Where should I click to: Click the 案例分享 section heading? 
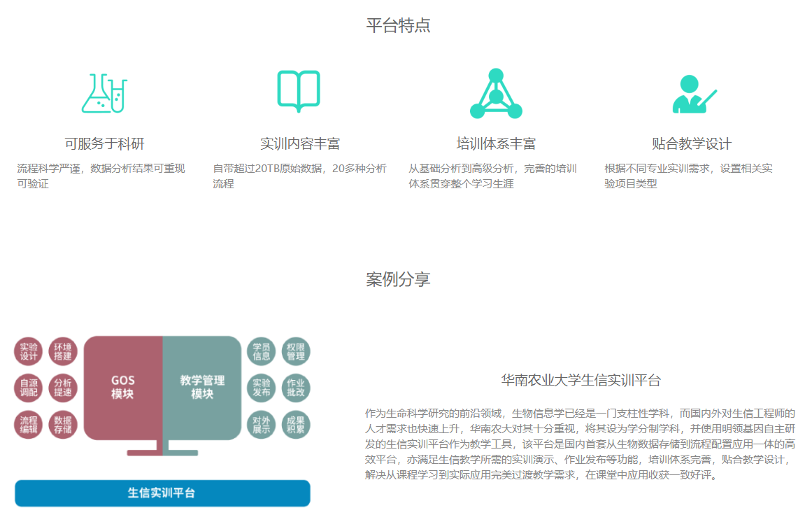tap(398, 279)
